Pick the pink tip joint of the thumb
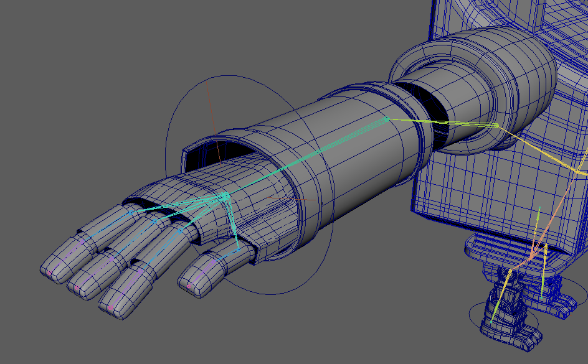The image size is (588, 364). pos(189,286)
